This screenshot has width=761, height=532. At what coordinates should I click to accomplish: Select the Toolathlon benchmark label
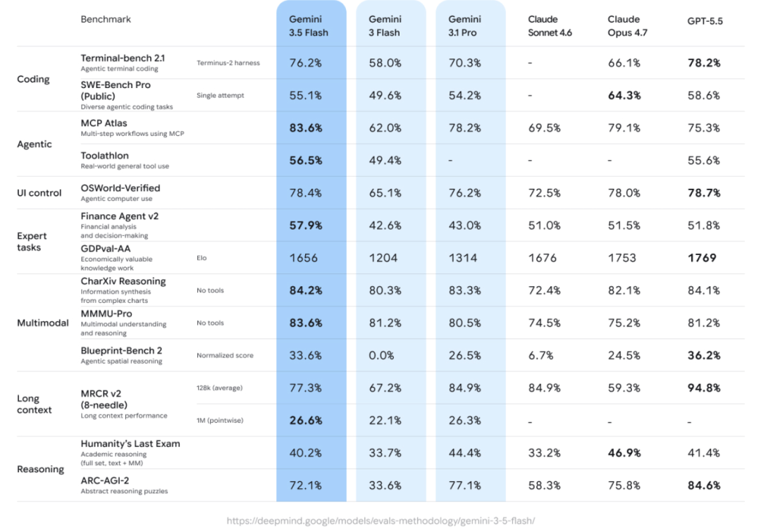tap(105, 155)
